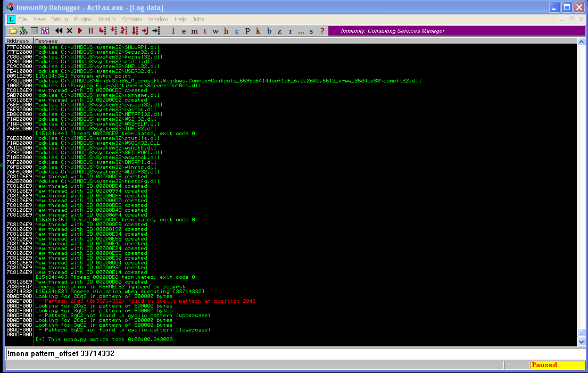Show Windows with 'w' button
Viewport: 588px width, 373px height.
pos(216,31)
